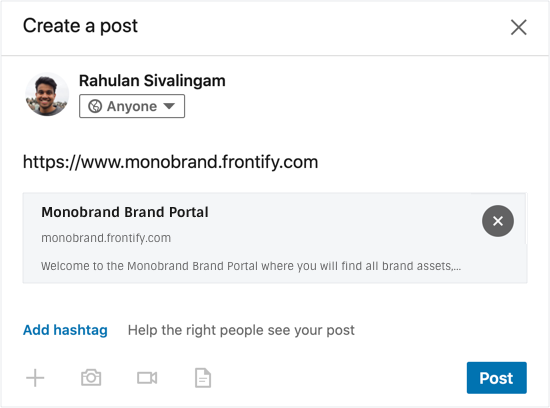Screen dimensions: 550x408
Task: Expand the Anyone dropdown arrow
Action: (x=169, y=106)
